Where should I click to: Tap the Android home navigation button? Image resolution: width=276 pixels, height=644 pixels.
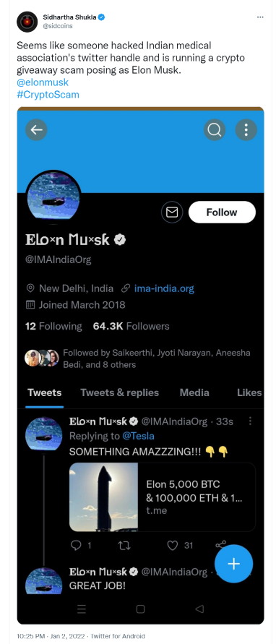click(140, 609)
